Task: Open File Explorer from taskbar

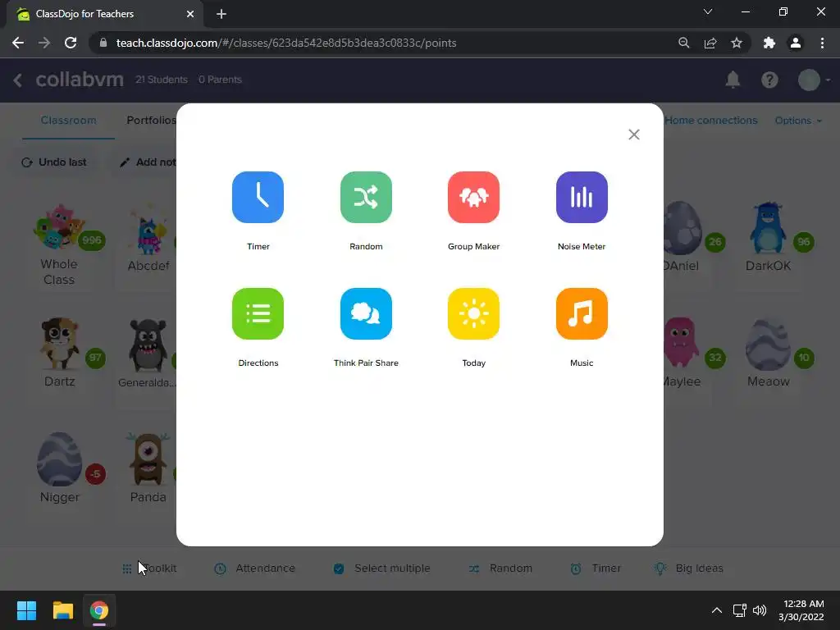Action: [x=62, y=610]
